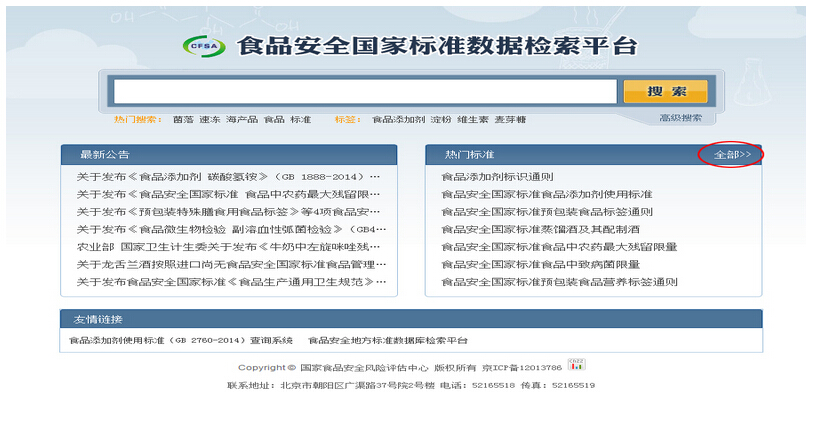Open standard 食品中致病菌限量
Viewport: 817px width, 428px height.
click(x=540, y=264)
